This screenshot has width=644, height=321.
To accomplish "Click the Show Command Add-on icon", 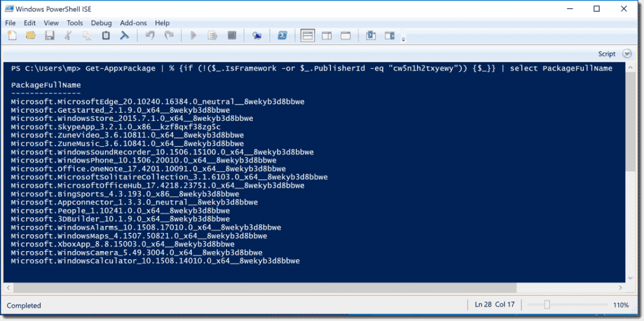I will (389, 36).
